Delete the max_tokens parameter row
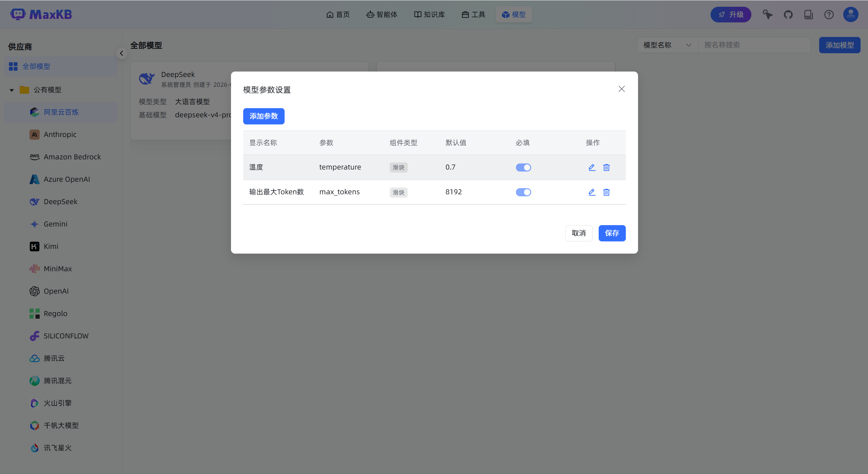The height and width of the screenshot is (474, 868). pyautogui.click(x=606, y=192)
